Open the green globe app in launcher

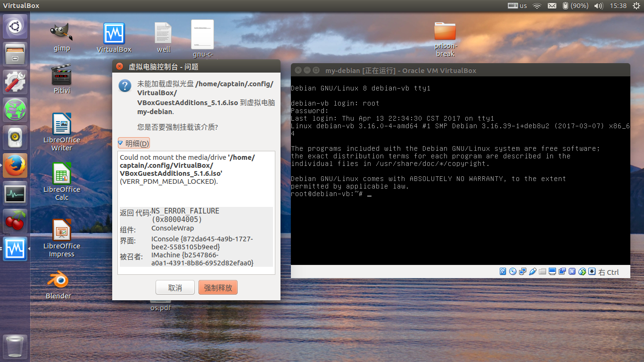pos(15,110)
